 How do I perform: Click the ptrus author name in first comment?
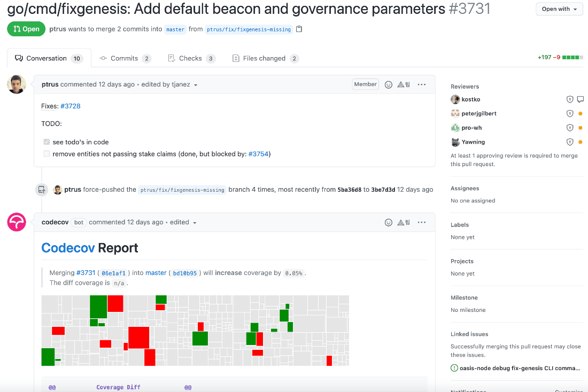(x=50, y=84)
